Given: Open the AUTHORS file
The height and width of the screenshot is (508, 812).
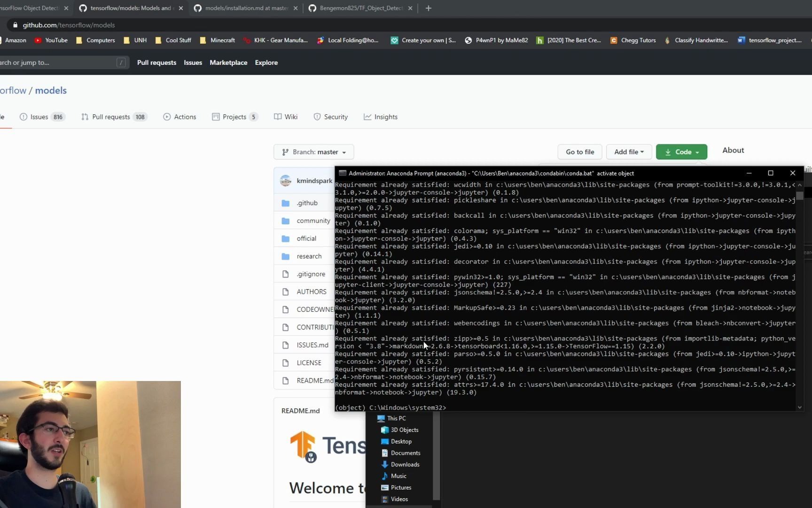Looking at the screenshot, I should (312, 292).
